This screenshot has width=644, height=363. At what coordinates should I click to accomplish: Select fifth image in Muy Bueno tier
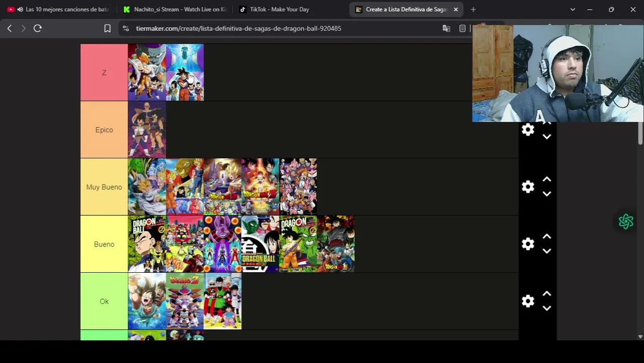pos(298,187)
